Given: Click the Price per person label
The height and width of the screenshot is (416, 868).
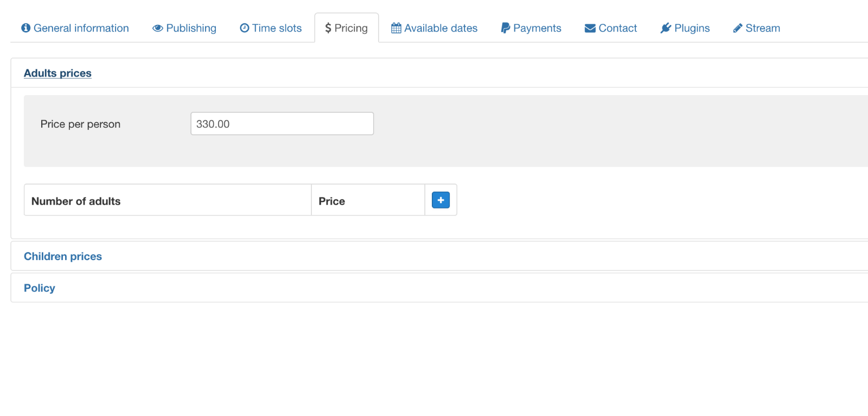Looking at the screenshot, I should [x=80, y=124].
